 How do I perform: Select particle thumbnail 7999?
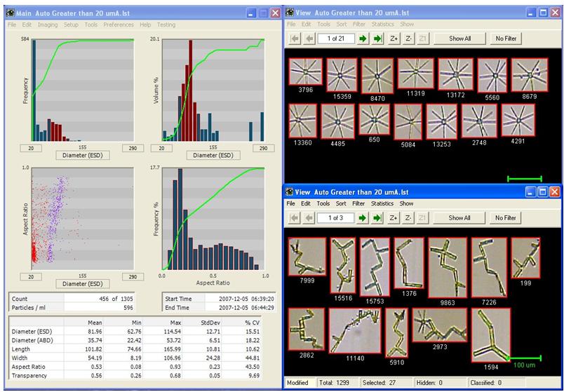(x=307, y=257)
